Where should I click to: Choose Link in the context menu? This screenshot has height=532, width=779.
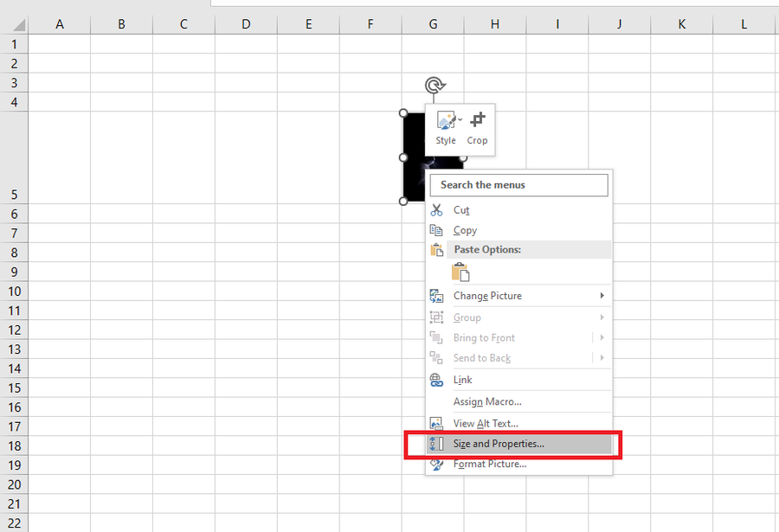point(519,380)
